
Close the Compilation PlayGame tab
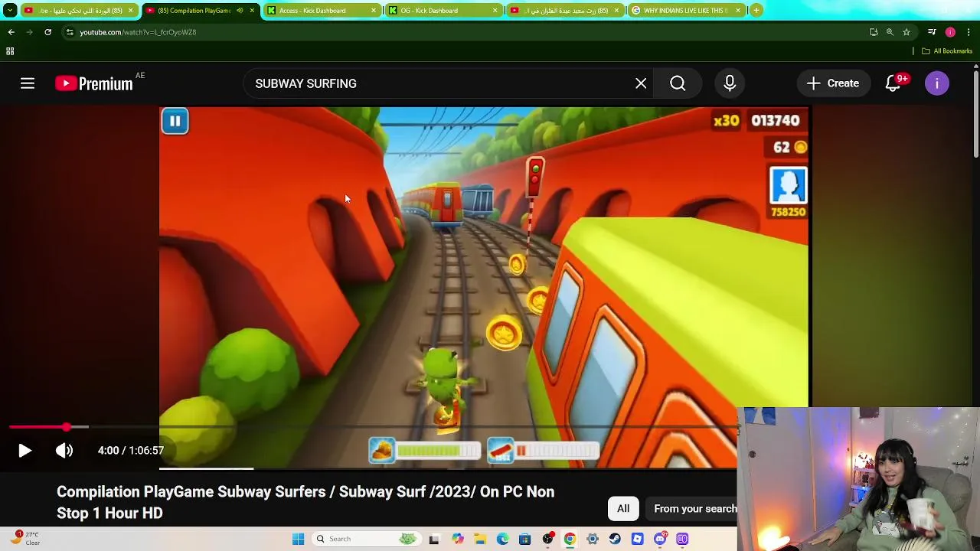252,11
